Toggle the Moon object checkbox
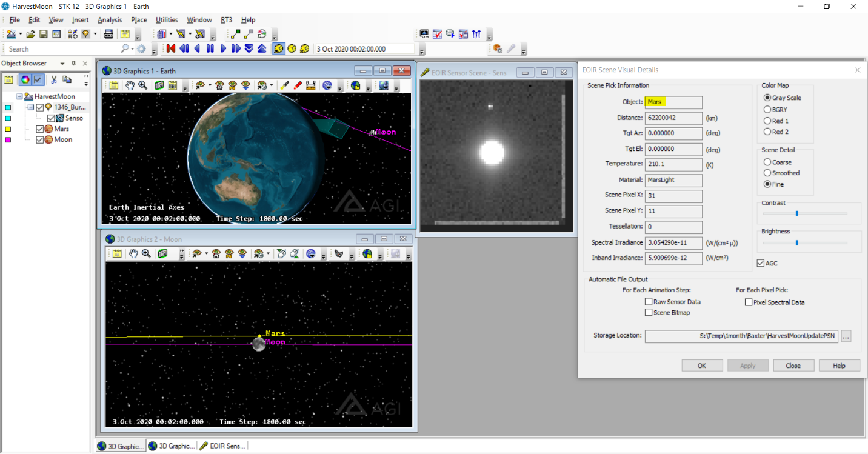The width and height of the screenshot is (868, 454). coord(41,139)
